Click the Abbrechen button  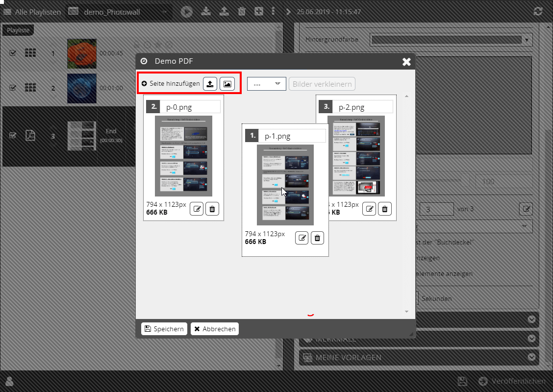click(214, 329)
